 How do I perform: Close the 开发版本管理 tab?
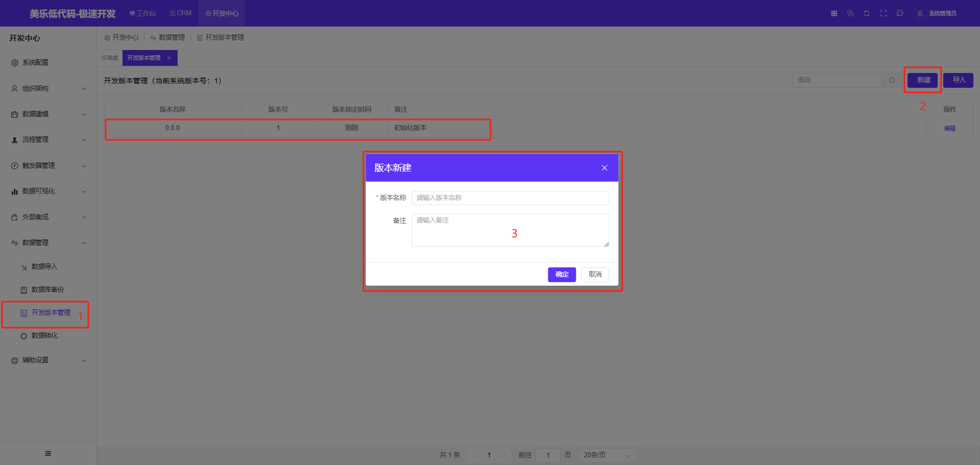(169, 58)
